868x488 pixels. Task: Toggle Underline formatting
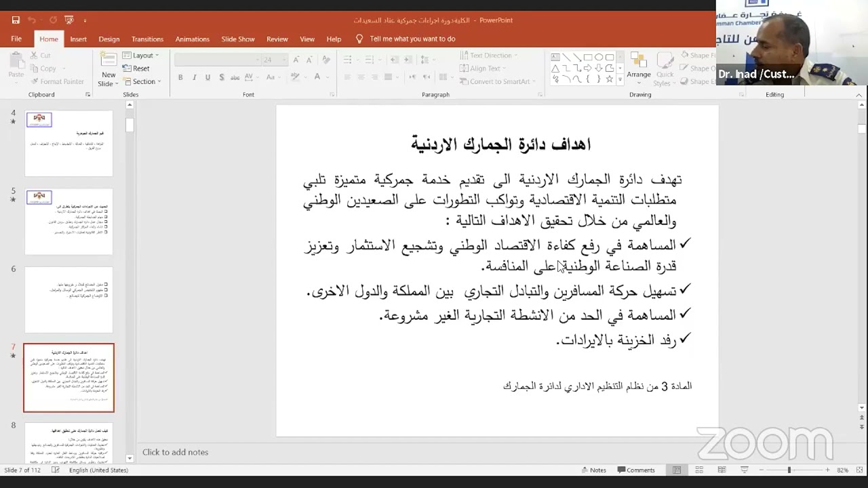(208, 77)
